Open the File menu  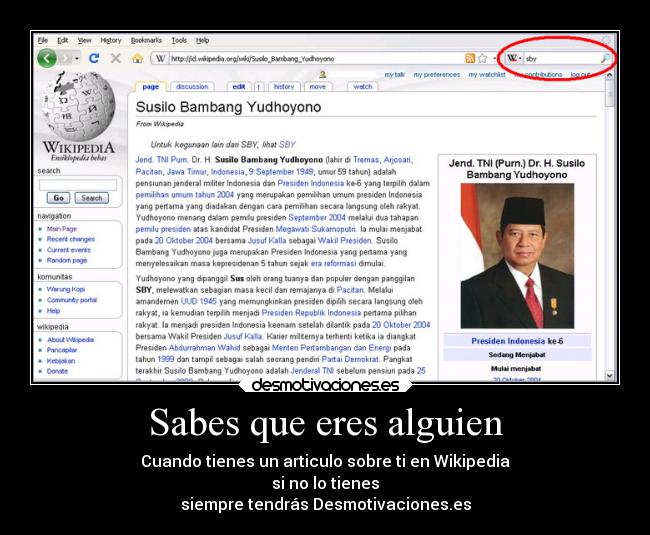click(43, 40)
